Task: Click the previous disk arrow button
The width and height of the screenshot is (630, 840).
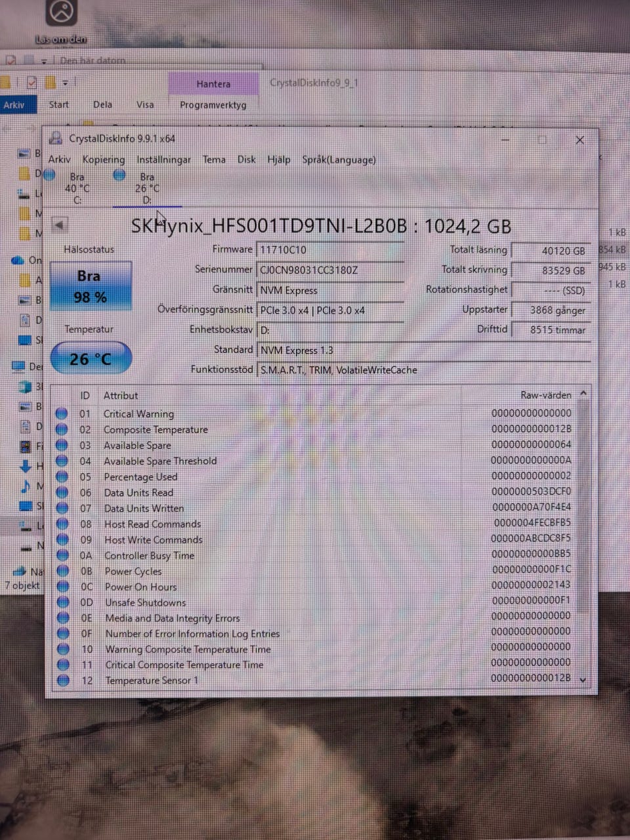Action: coord(59,225)
